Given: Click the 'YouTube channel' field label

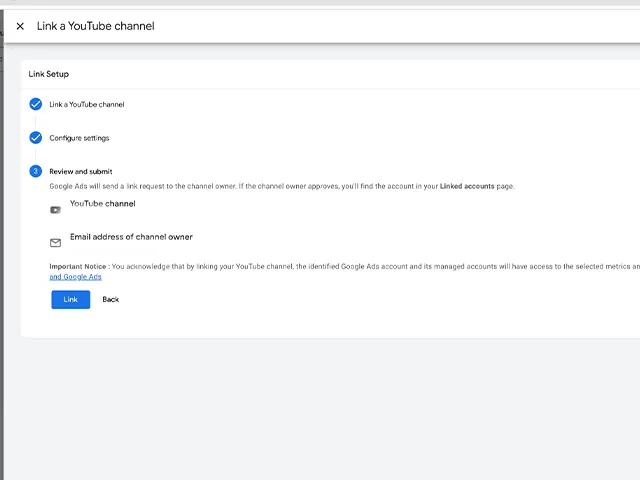Looking at the screenshot, I should 102,203.
